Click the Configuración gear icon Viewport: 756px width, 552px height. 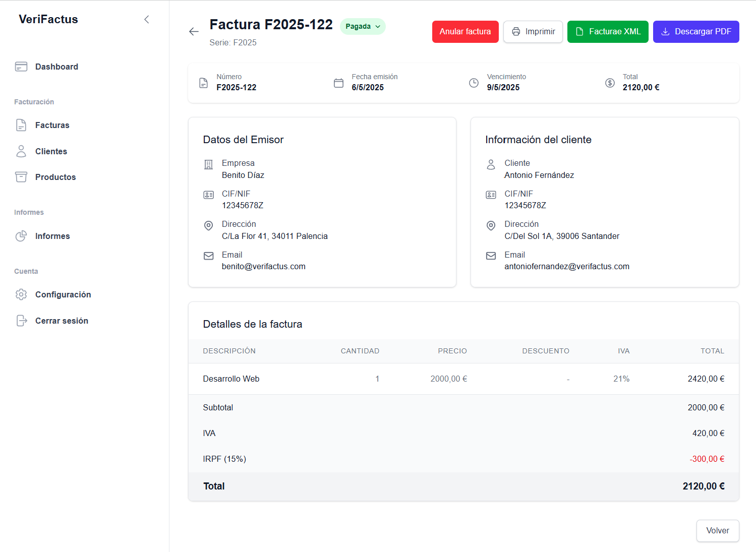[x=21, y=294]
